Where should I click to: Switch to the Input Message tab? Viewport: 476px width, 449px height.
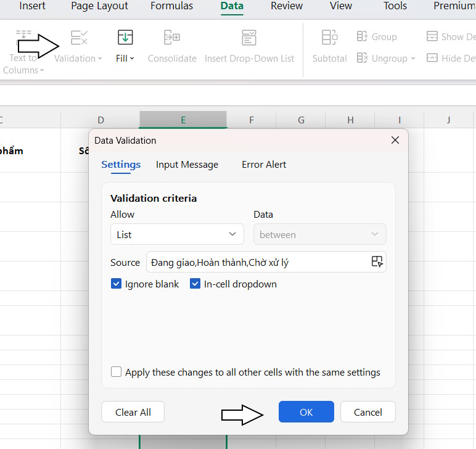(x=187, y=165)
